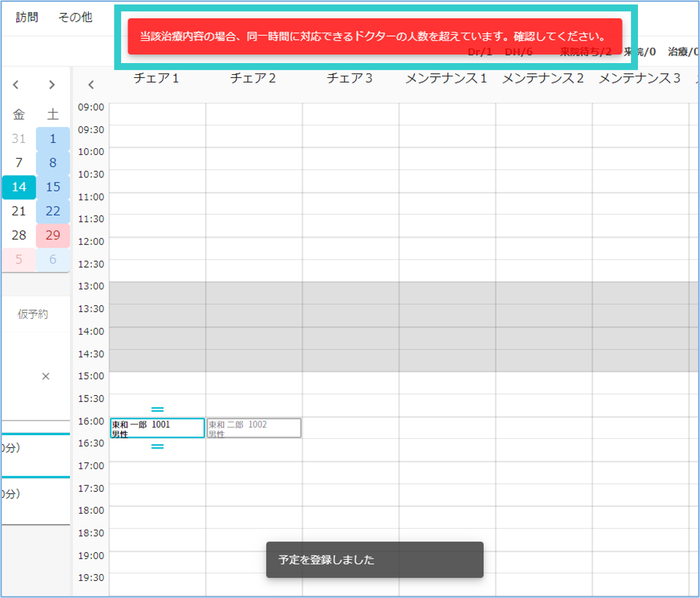The image size is (700, 598).
Task: Click the next month arrow in mini calendar
Action: 52,85
